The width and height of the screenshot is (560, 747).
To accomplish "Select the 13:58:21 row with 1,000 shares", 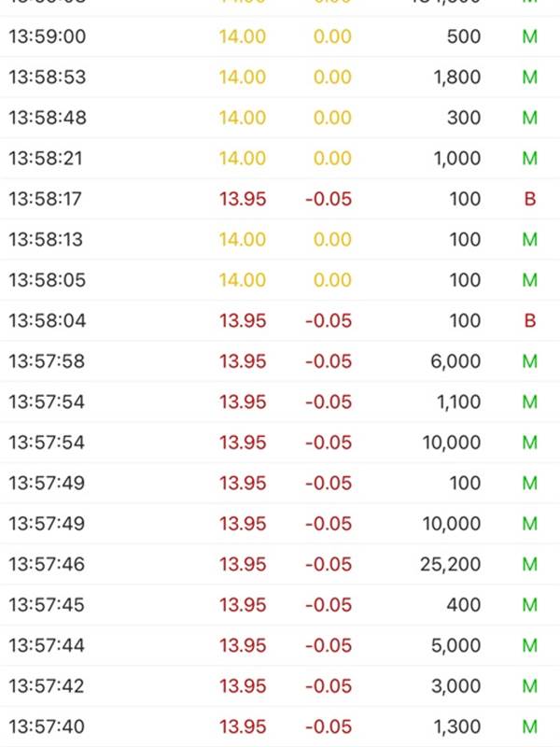I will [280, 158].
